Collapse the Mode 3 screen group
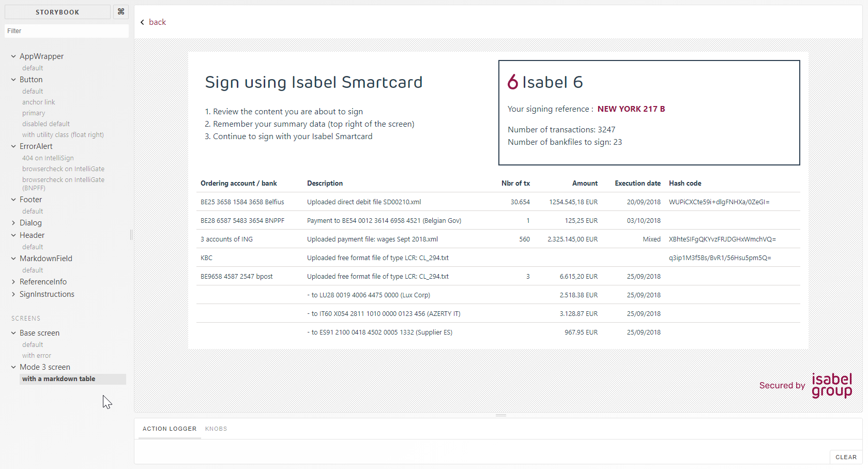This screenshot has height=469, width=868. coord(13,367)
